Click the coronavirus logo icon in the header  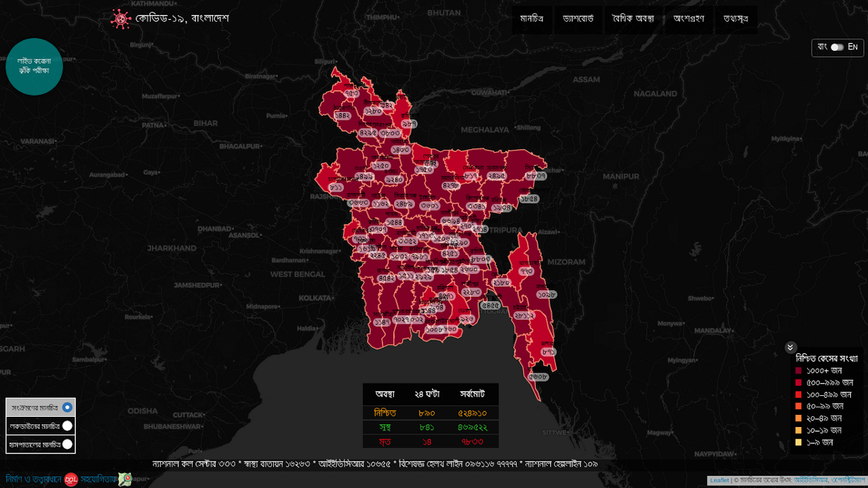(x=121, y=19)
